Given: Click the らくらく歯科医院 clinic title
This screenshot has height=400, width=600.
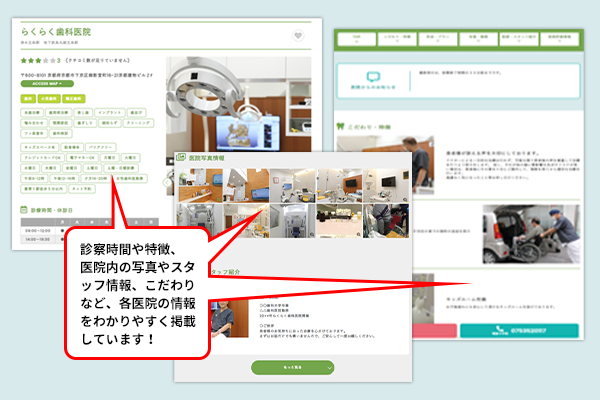Looking at the screenshot, I should (x=56, y=32).
